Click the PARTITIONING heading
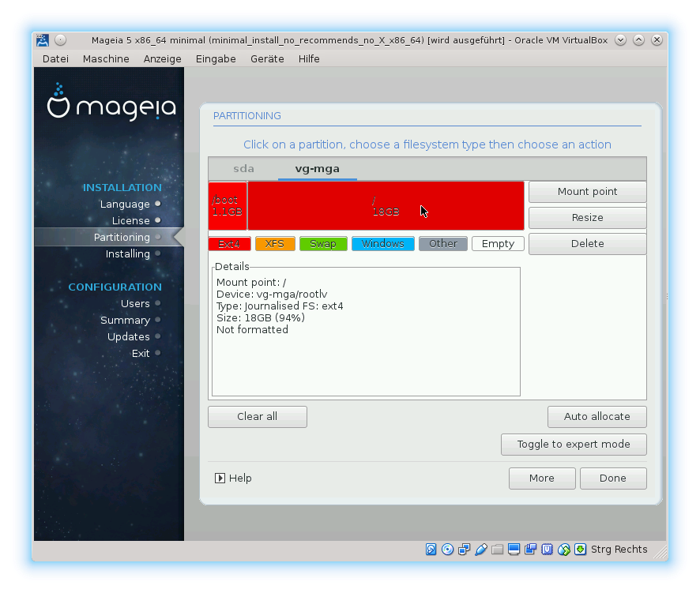Screen dimensions: 700x593 247,116
